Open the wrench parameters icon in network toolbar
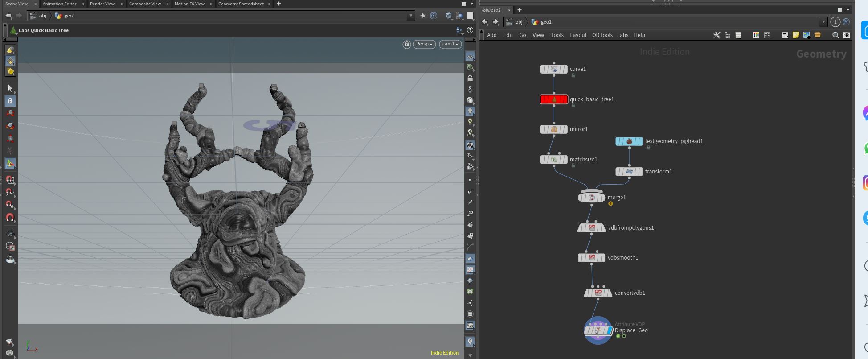 pos(717,35)
